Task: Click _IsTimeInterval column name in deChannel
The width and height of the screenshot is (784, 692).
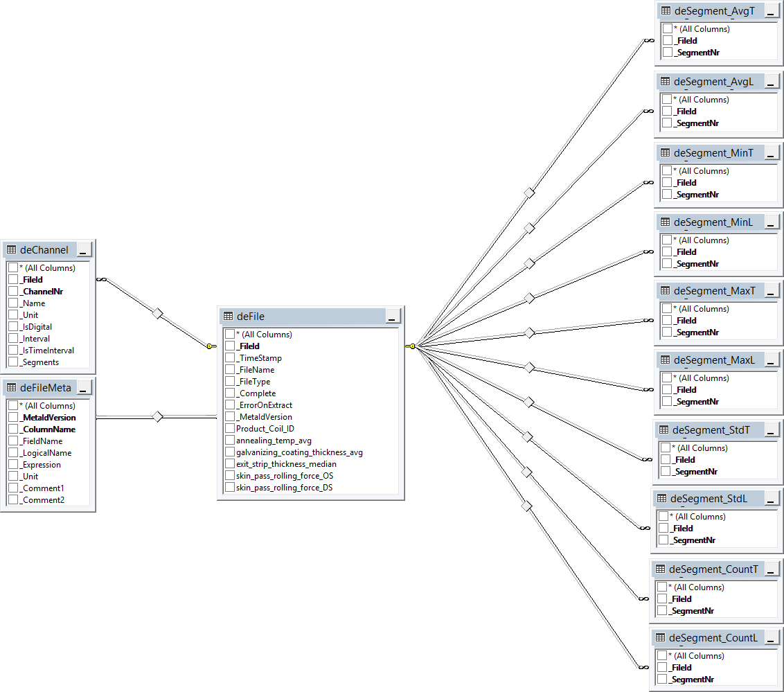Action: (46, 351)
